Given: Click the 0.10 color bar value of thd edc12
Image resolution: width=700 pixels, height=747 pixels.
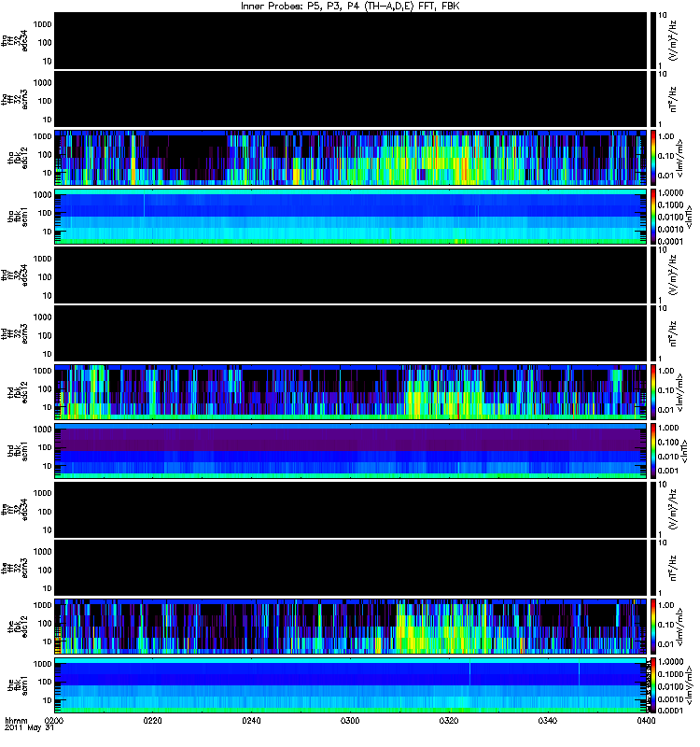Looking at the screenshot, I should pyautogui.click(x=666, y=390).
